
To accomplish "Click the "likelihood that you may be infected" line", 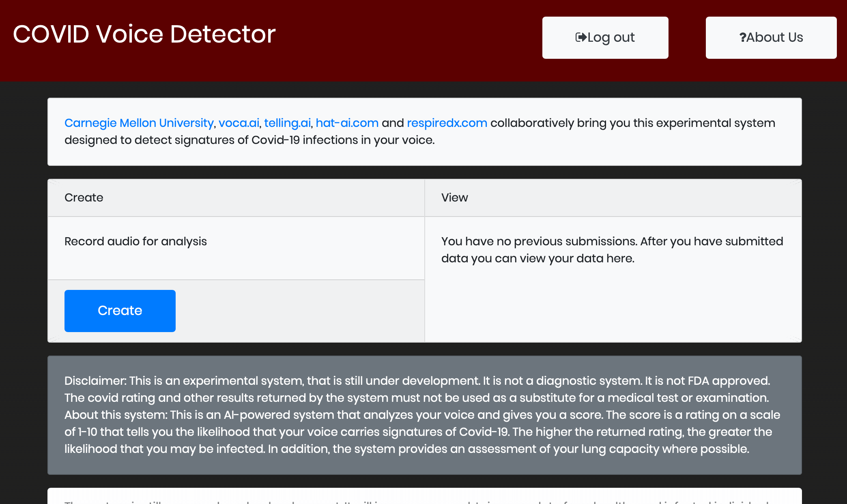I will (164, 449).
